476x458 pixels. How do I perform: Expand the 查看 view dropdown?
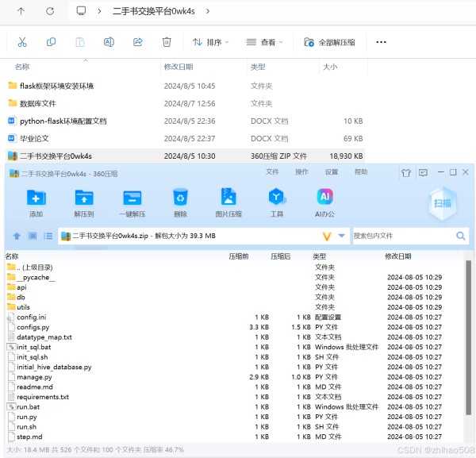264,42
